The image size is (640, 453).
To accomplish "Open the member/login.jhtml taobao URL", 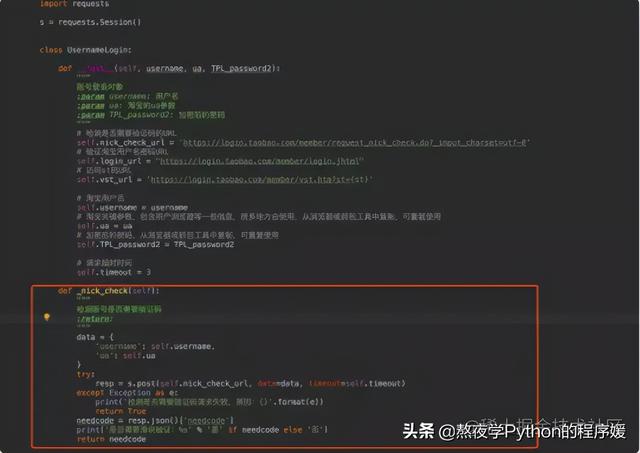I will pos(260,161).
